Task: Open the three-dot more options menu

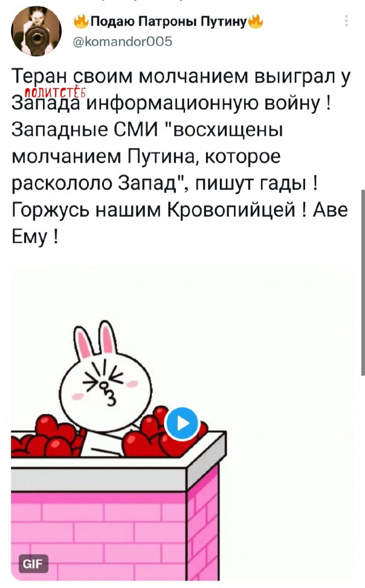Action: pyautogui.click(x=347, y=21)
